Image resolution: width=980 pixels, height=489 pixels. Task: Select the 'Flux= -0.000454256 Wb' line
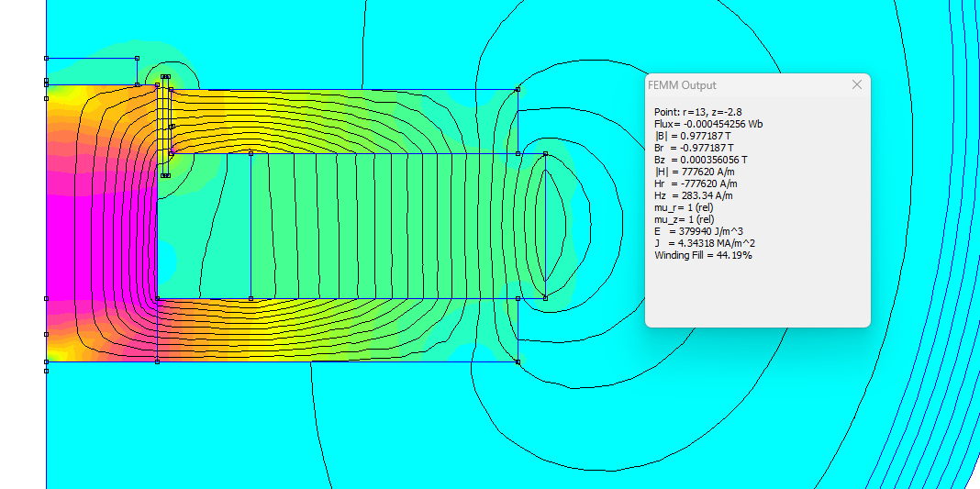pyautogui.click(x=708, y=124)
